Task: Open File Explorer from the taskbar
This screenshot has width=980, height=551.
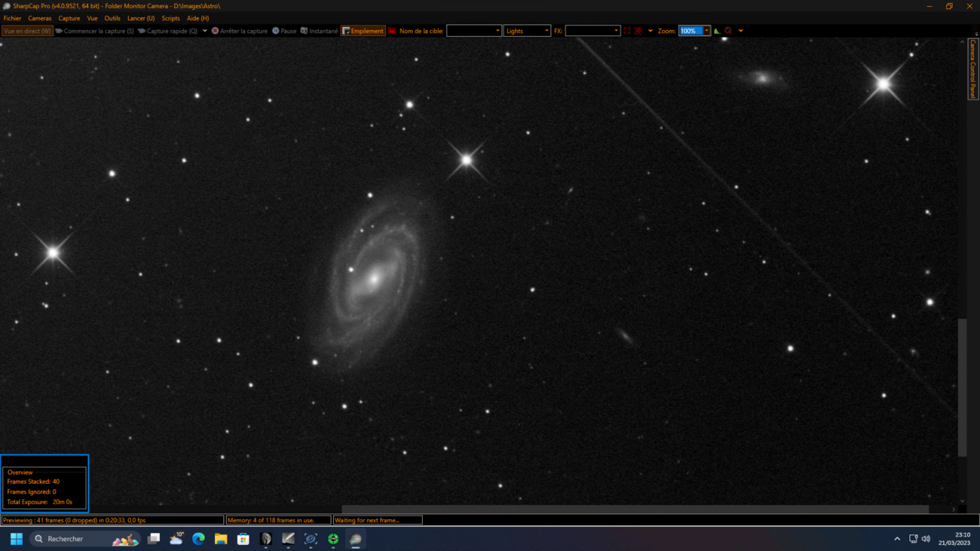Action: pos(221,539)
